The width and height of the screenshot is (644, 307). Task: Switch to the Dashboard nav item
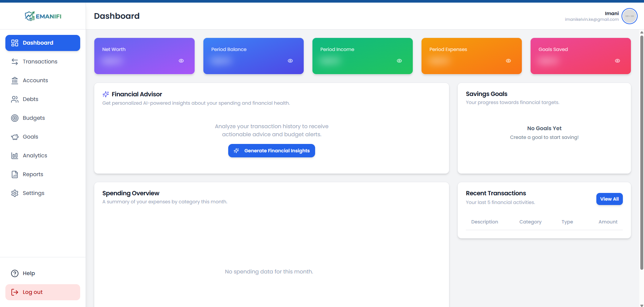(x=38, y=43)
